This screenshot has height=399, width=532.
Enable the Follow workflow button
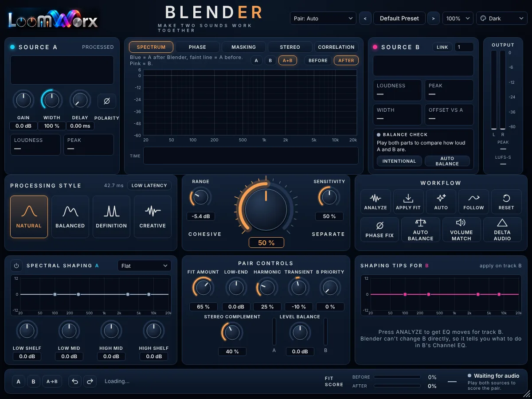[x=473, y=202]
